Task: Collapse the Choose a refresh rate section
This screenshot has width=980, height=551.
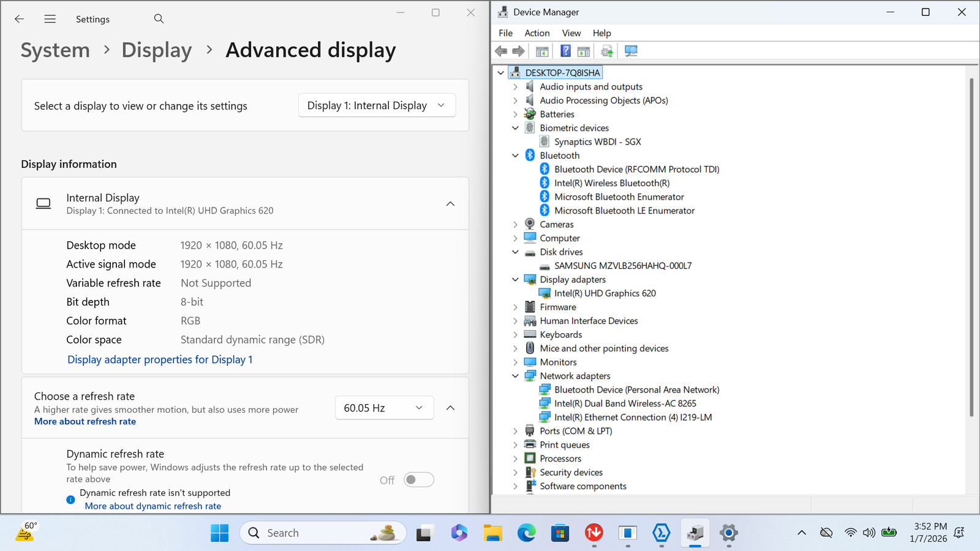Action: (450, 408)
